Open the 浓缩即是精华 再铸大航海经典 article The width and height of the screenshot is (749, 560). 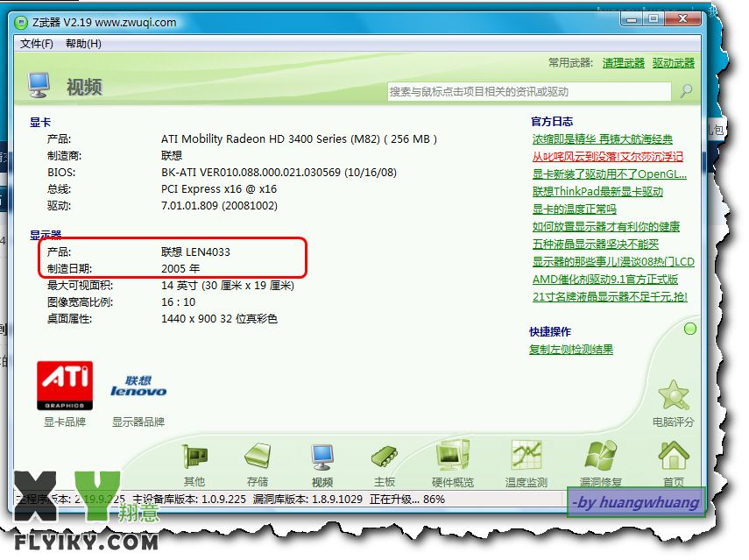603,139
